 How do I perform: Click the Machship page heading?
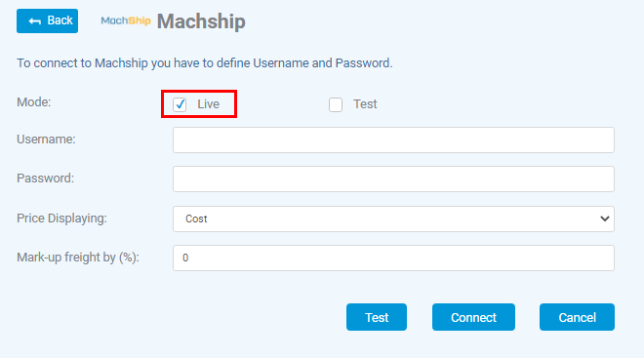pos(201,21)
